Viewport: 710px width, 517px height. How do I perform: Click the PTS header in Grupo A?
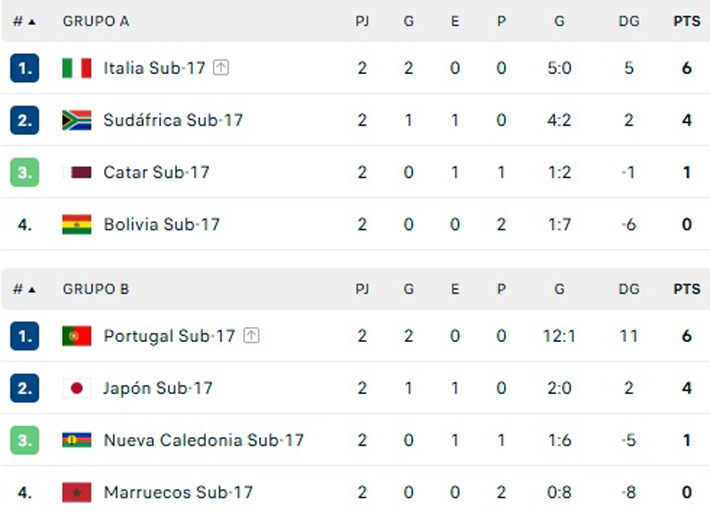[687, 21]
